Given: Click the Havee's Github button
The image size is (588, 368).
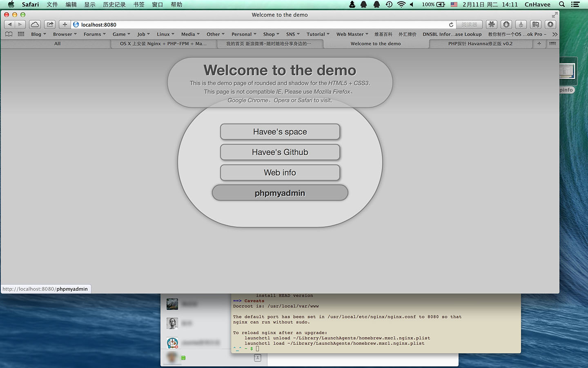Looking at the screenshot, I should coord(280,152).
